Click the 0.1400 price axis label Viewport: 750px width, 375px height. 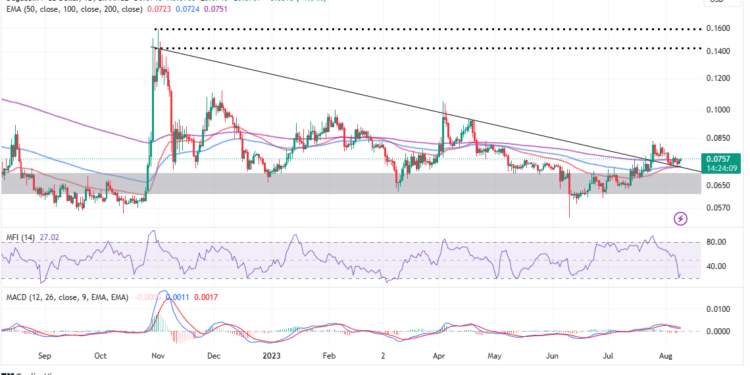(x=718, y=51)
